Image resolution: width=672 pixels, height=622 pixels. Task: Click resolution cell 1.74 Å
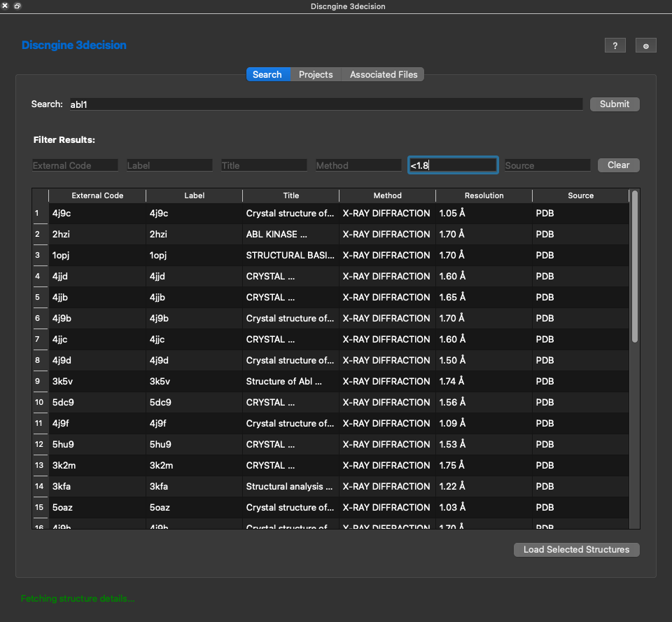[x=484, y=381]
